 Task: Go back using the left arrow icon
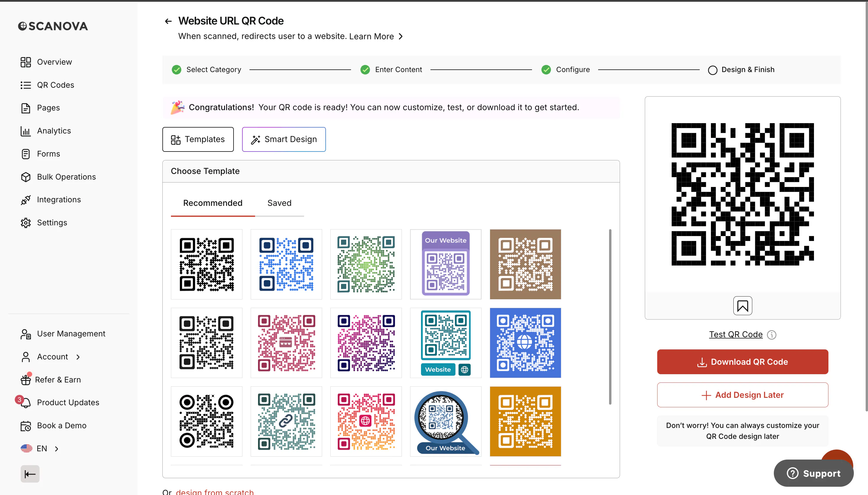tap(168, 21)
